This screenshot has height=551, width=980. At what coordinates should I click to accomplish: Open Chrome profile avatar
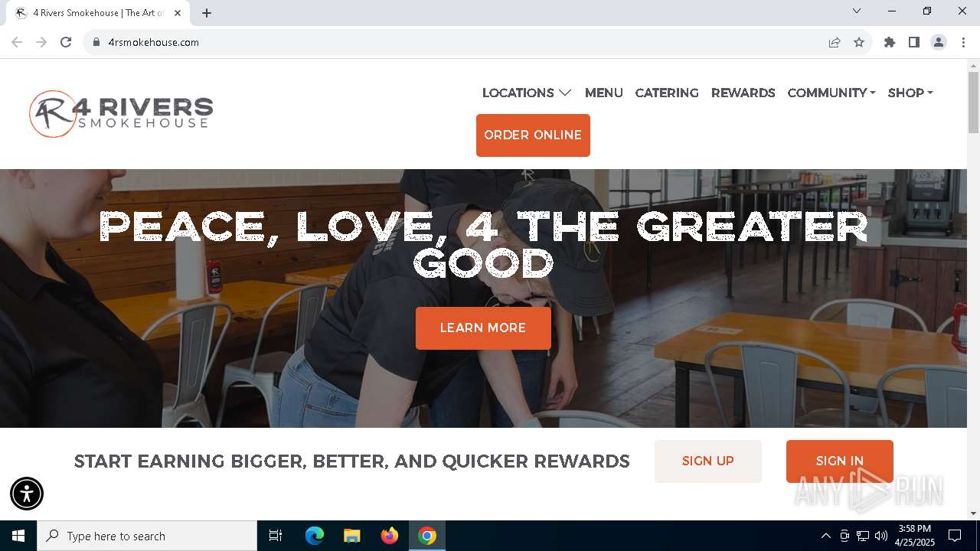pos(939,42)
